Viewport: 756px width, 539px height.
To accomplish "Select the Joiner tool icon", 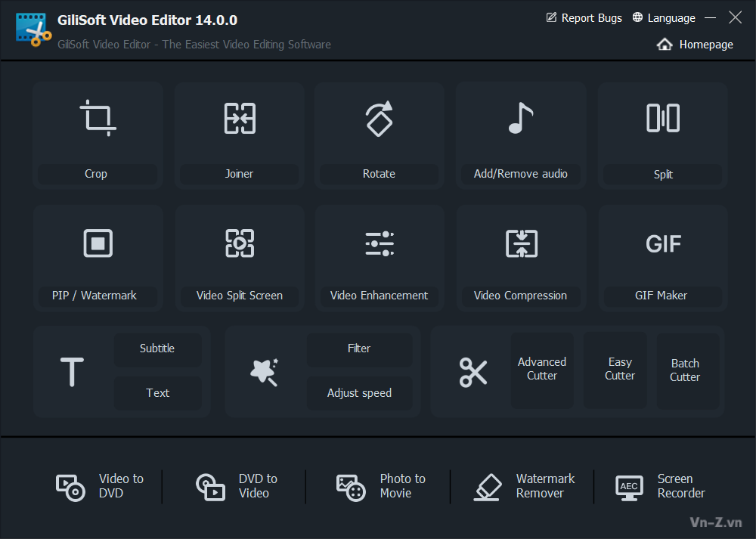I will click(x=240, y=119).
